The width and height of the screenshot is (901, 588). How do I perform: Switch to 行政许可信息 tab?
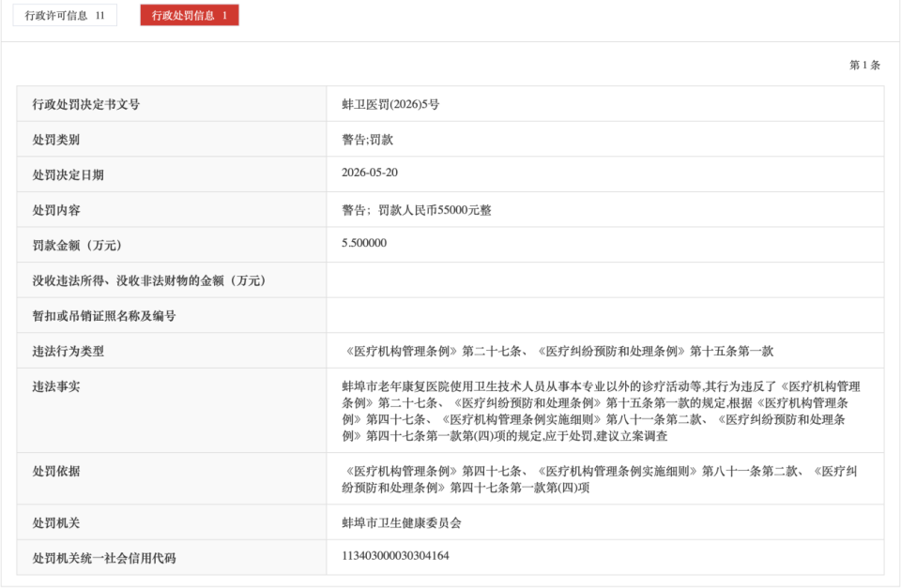65,16
